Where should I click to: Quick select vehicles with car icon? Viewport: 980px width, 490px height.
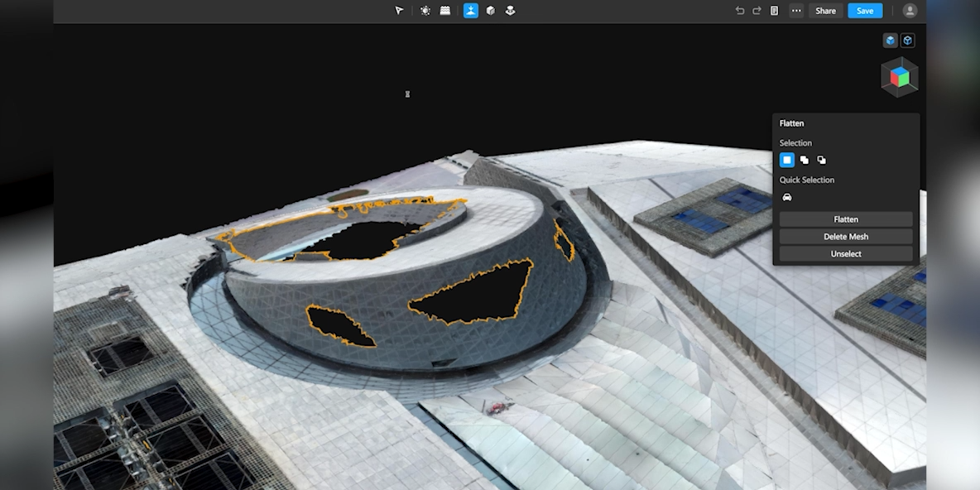[787, 197]
